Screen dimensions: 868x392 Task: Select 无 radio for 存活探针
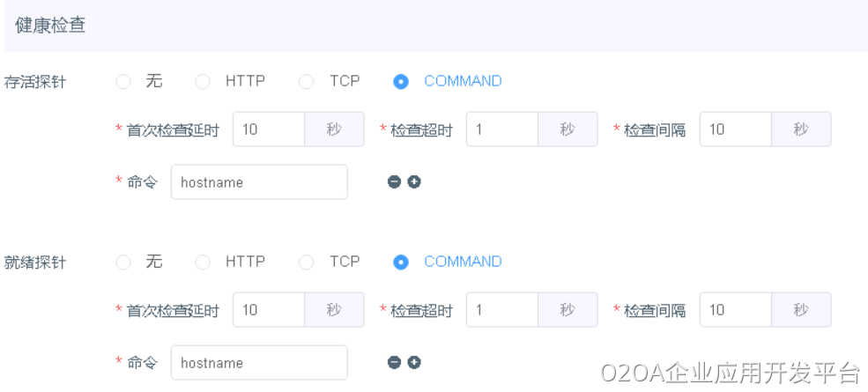tap(123, 82)
